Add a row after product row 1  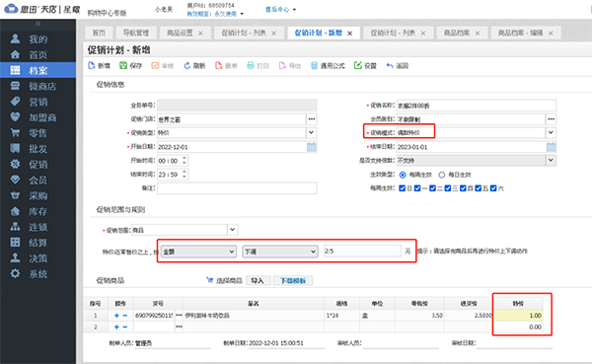pos(116,316)
